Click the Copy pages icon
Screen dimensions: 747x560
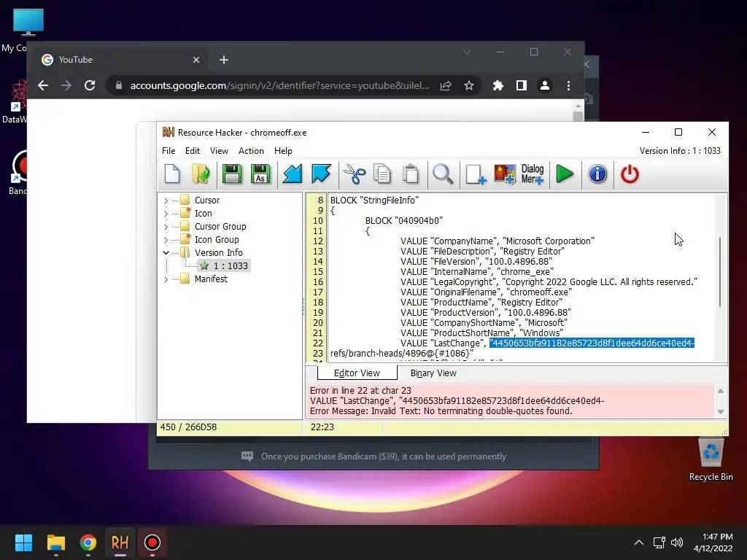coord(382,174)
